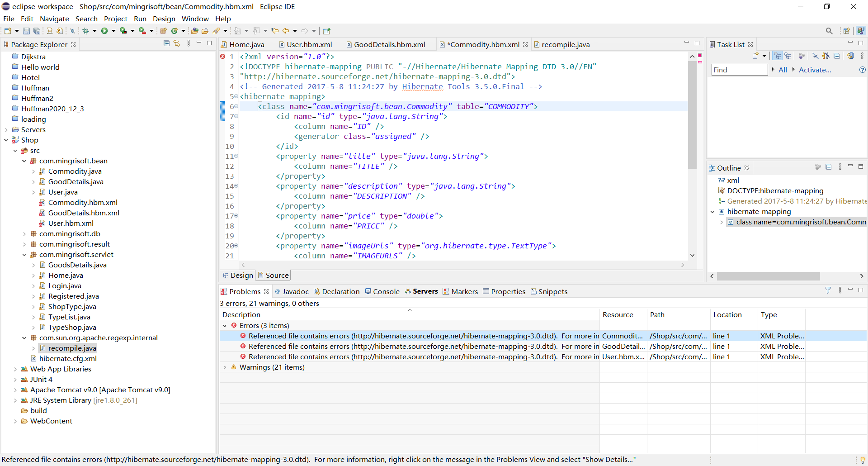This screenshot has width=868, height=466.
Task: Click Package Explorer View Menu icon
Action: tap(189, 43)
